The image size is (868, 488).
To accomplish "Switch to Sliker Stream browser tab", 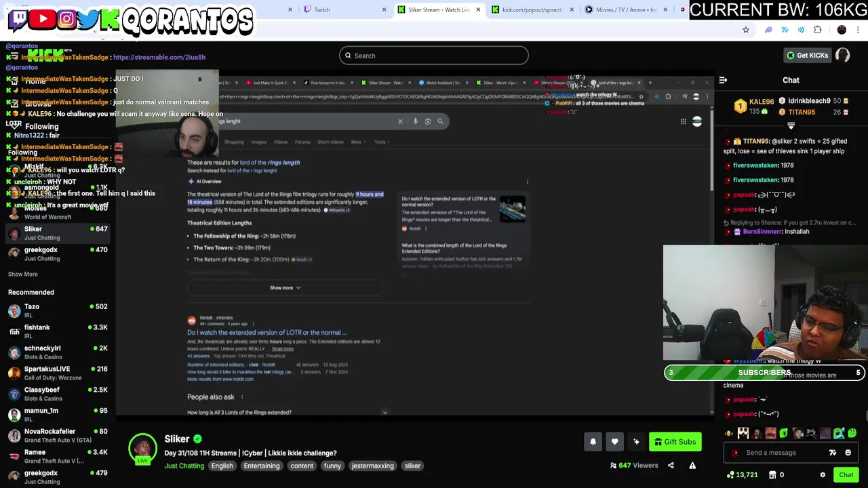I will pos(439,9).
